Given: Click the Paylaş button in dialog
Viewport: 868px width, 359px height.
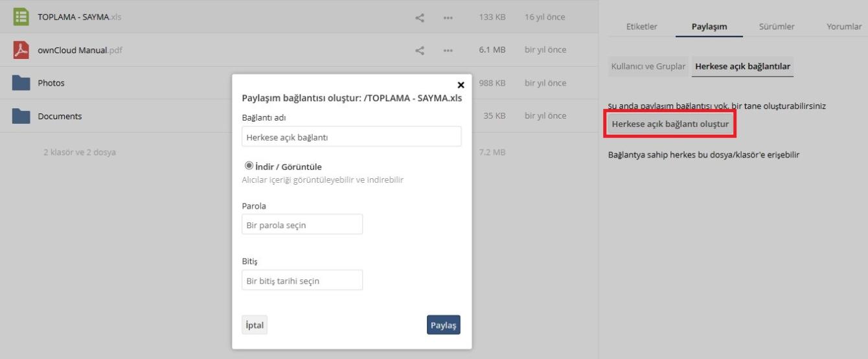Looking at the screenshot, I should click(x=444, y=325).
